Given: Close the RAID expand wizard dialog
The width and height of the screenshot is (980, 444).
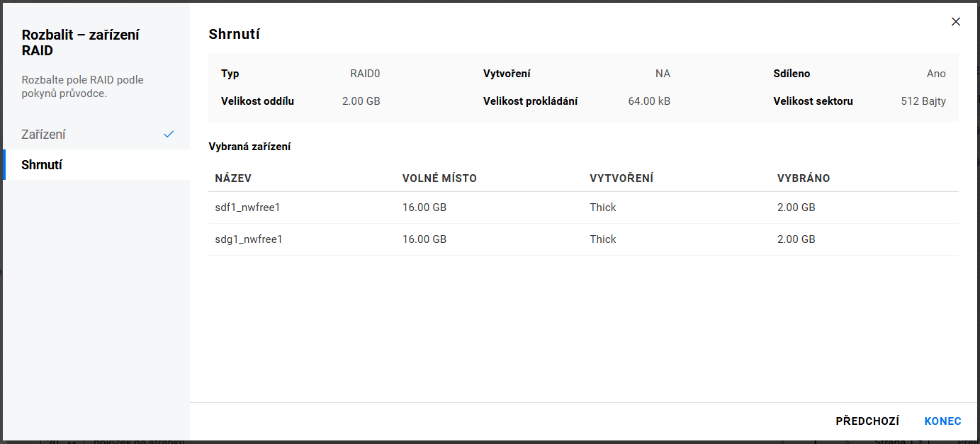Looking at the screenshot, I should [x=955, y=22].
